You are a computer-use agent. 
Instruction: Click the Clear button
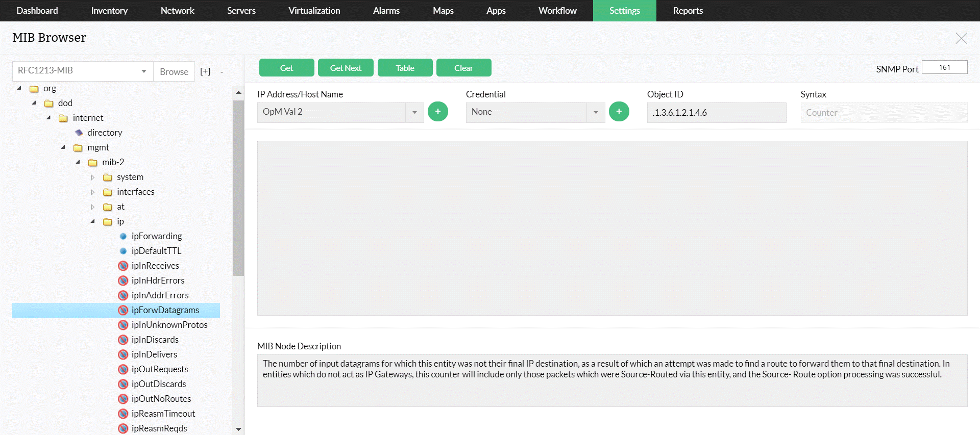(x=464, y=68)
